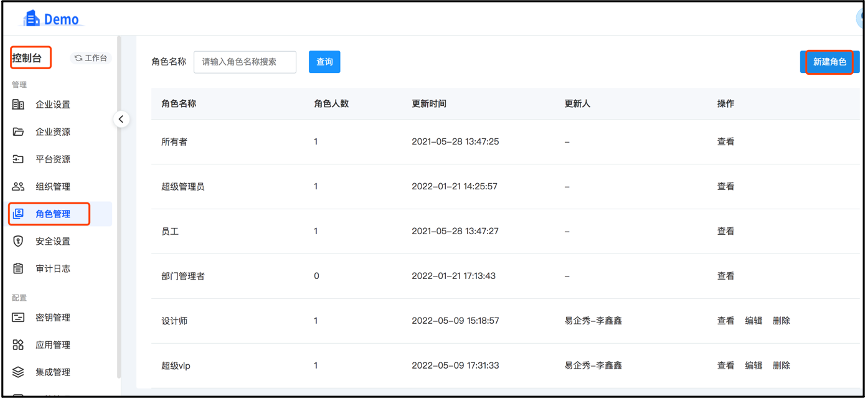Click the 安全设置 shield icon

[18, 241]
